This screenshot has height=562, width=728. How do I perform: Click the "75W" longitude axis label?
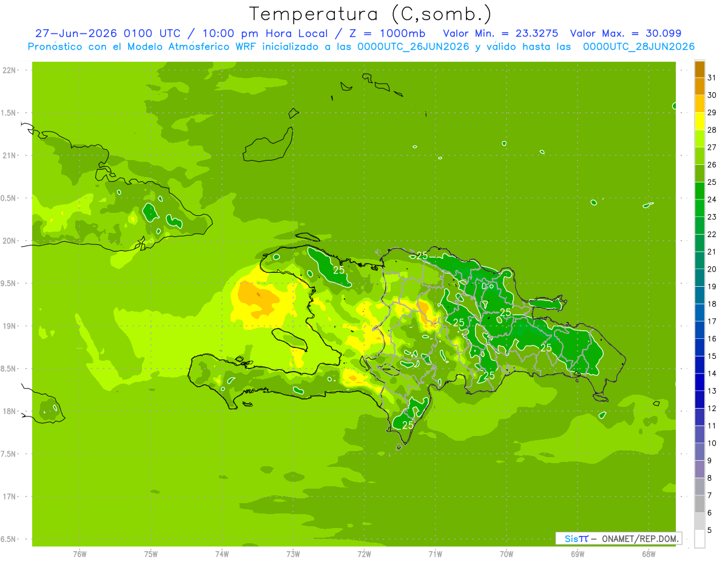coord(151,554)
